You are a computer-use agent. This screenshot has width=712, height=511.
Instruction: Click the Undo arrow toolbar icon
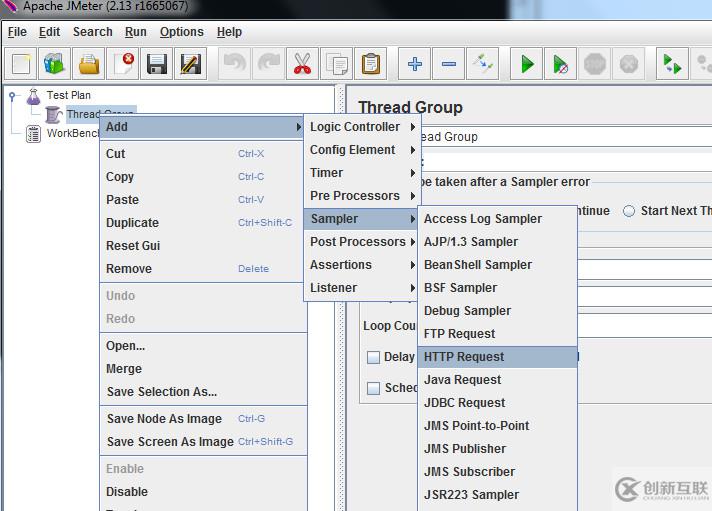point(235,64)
